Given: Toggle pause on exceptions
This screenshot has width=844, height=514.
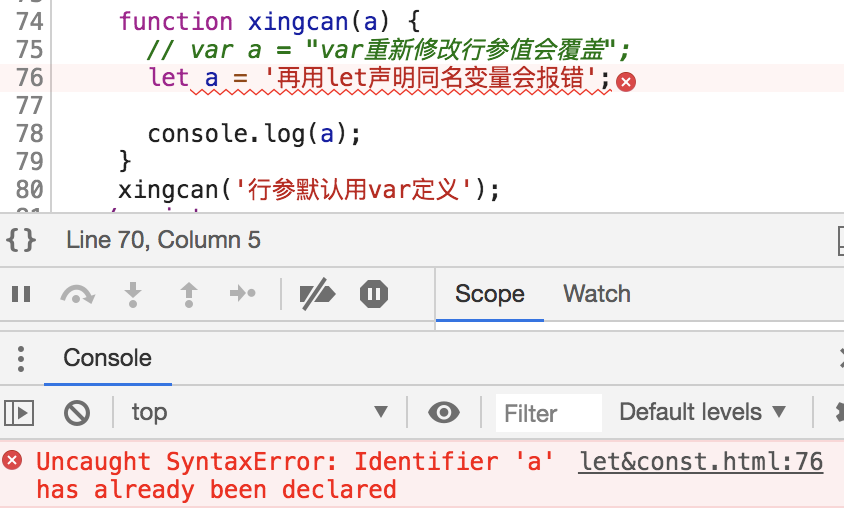Looking at the screenshot, I should pos(374,294).
